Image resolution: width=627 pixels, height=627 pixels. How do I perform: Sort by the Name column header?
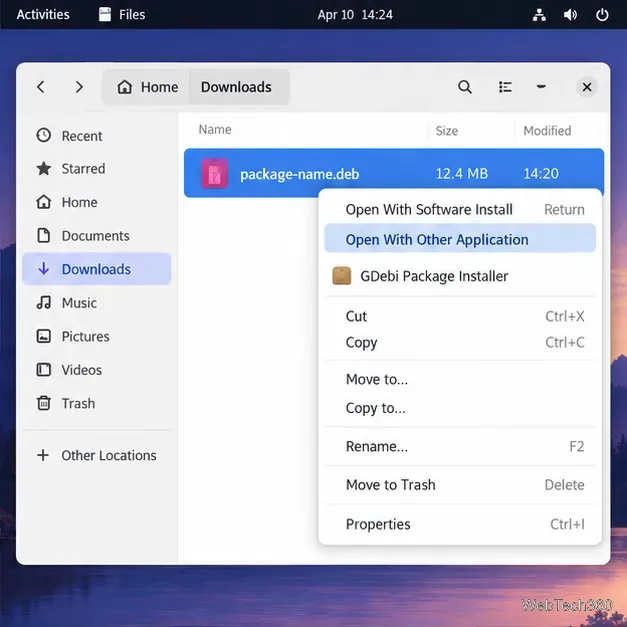215,130
